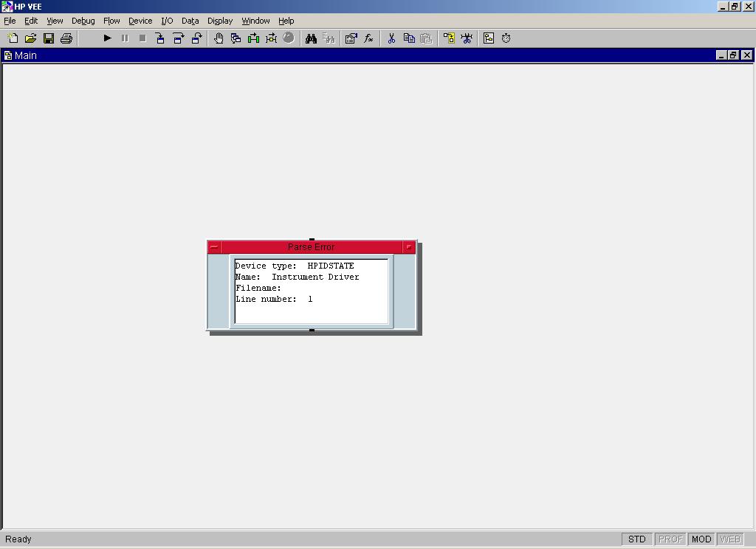Click the scissors Cut icon
The height and width of the screenshot is (549, 756).
391,38
